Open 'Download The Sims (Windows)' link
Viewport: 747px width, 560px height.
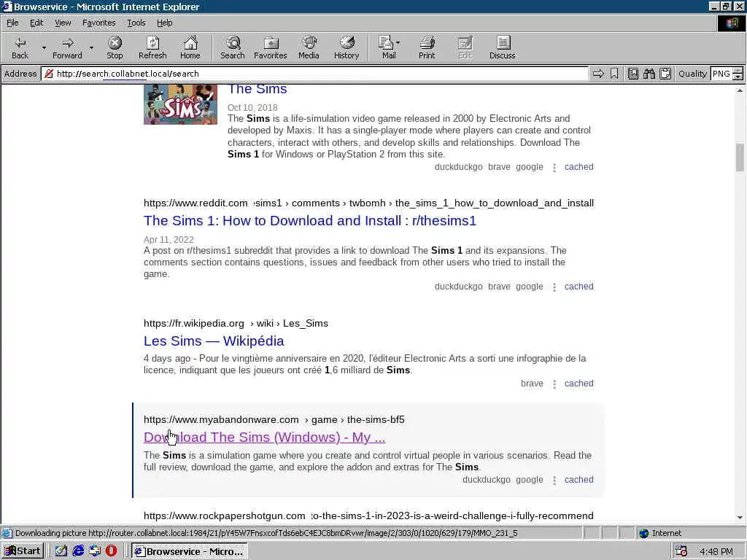click(x=264, y=437)
